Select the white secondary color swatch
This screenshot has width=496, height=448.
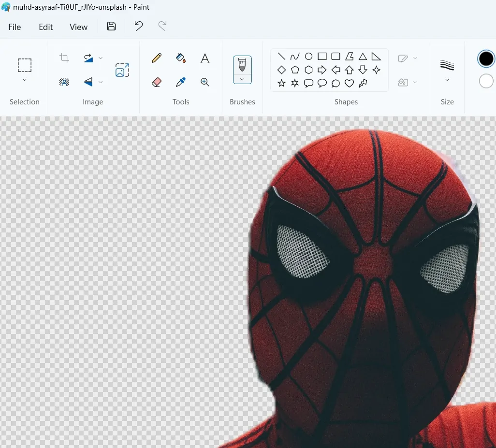(486, 81)
